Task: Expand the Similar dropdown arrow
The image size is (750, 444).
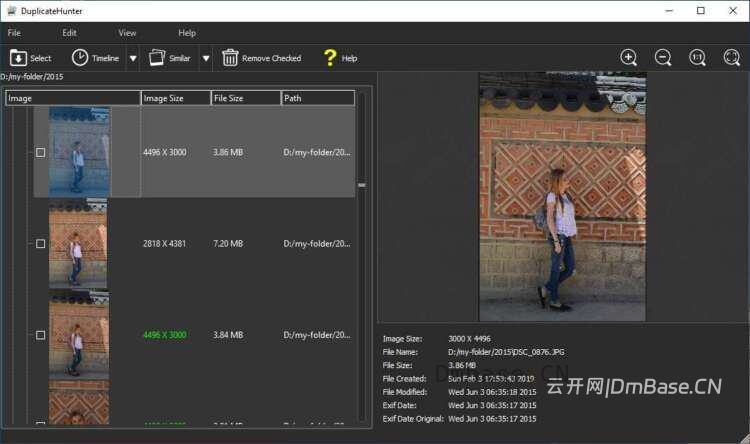Action: click(206, 58)
